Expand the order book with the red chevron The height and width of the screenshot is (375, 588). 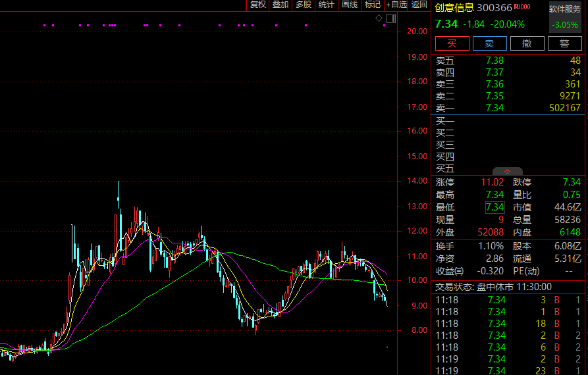pyautogui.click(x=508, y=171)
